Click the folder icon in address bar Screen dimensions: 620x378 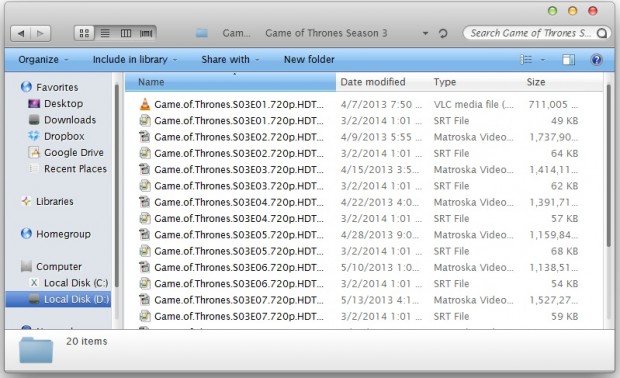202,33
